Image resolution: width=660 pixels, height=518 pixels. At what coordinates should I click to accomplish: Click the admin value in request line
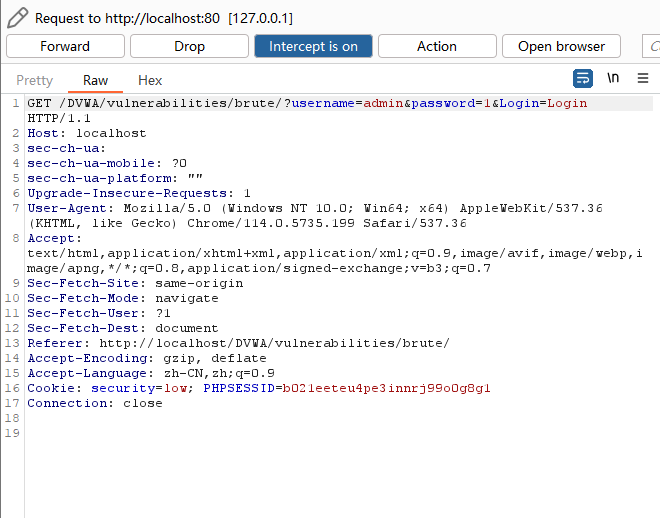[x=383, y=103]
